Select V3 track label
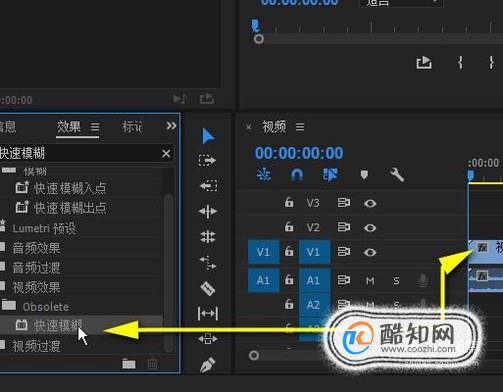Viewport: 503px width, 392px height. [313, 203]
